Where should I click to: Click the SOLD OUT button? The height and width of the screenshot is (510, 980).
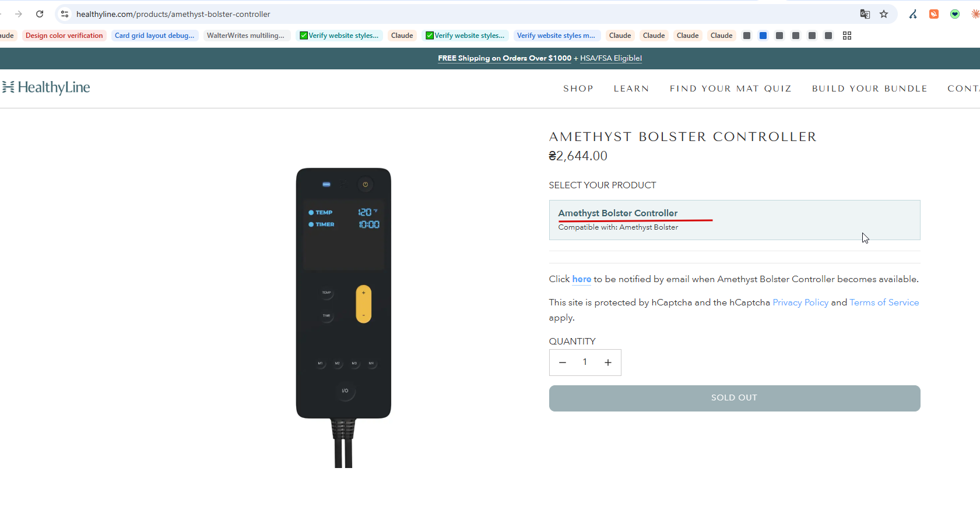coord(734,398)
